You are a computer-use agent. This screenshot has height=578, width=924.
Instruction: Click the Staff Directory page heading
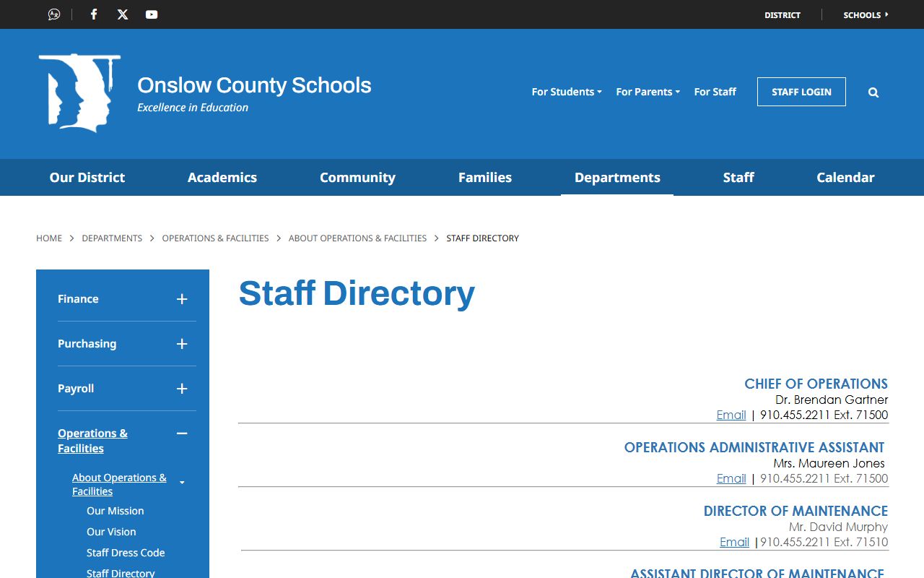[x=357, y=293]
